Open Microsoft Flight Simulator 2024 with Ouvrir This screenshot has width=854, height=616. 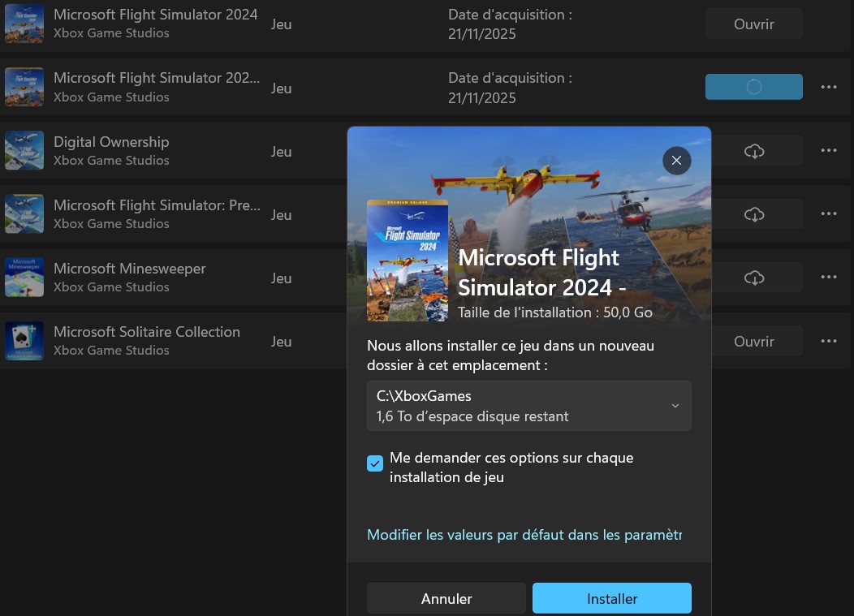tap(754, 24)
